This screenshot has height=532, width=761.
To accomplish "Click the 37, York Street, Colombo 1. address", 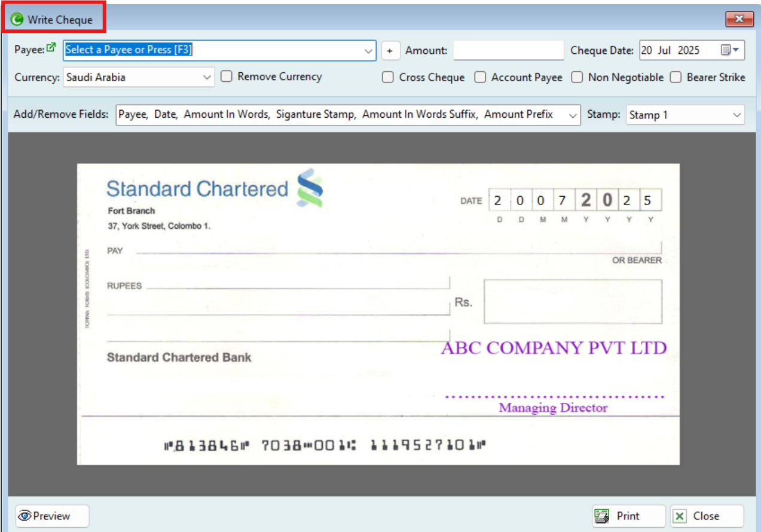I will [x=159, y=227].
